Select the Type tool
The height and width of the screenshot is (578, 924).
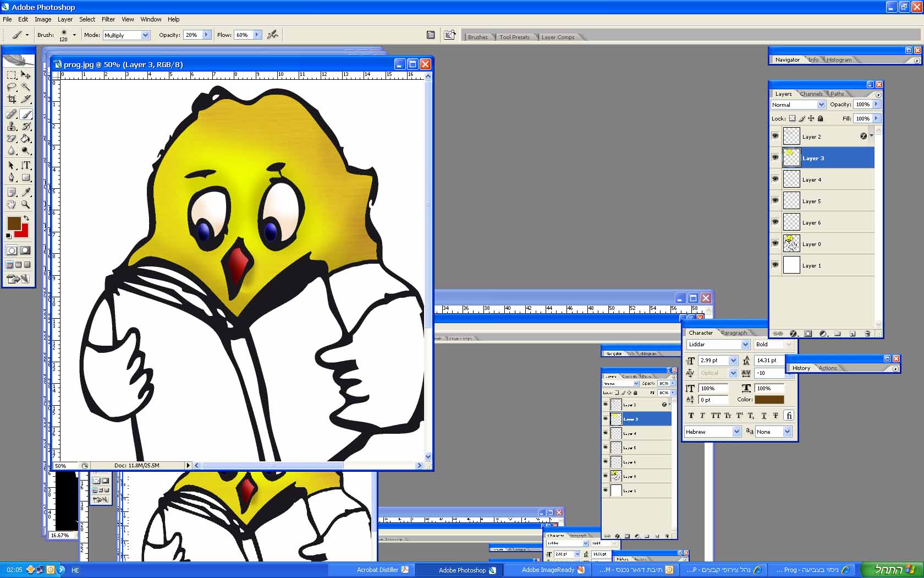click(26, 165)
